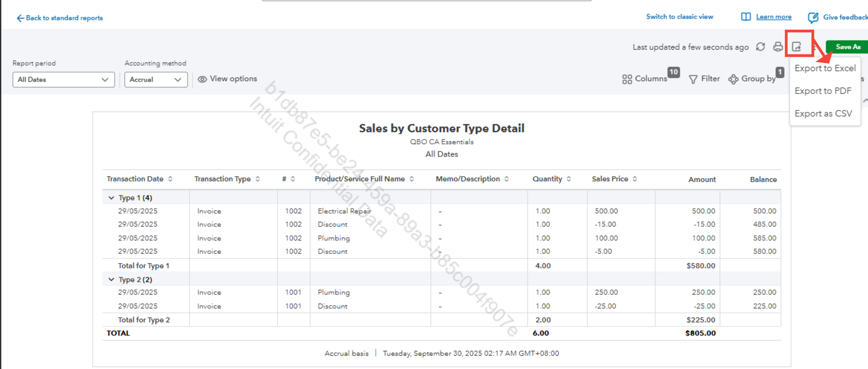The image size is (868, 369).
Task: Click the Give feedback icon
Action: pos(813,18)
